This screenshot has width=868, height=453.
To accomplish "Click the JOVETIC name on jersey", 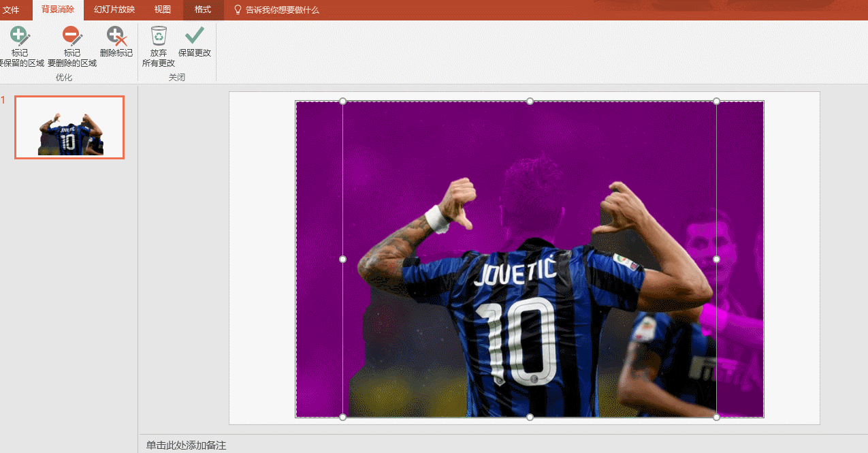I will [x=515, y=270].
